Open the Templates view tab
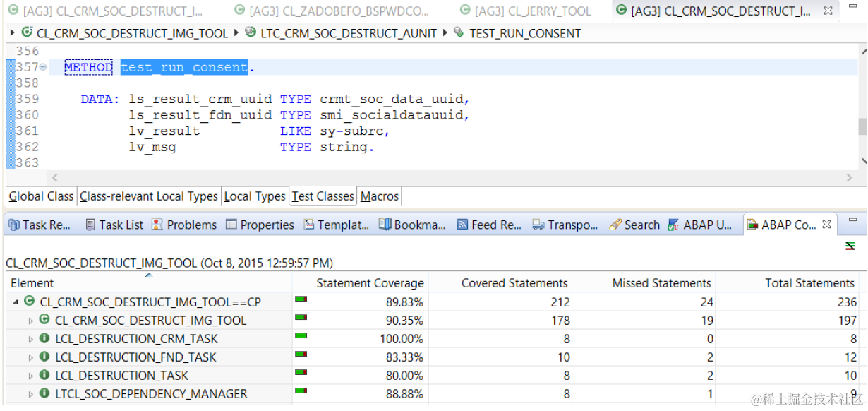 (x=337, y=225)
